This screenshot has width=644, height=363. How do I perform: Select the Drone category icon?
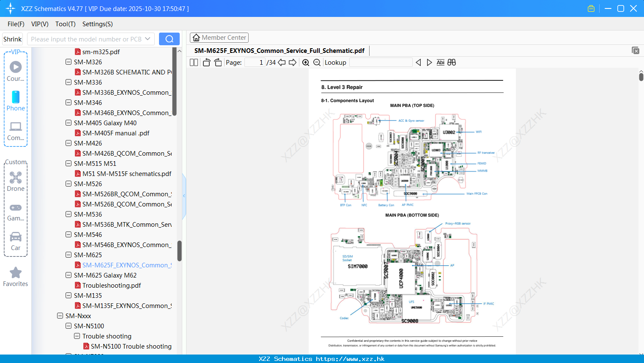(16, 177)
